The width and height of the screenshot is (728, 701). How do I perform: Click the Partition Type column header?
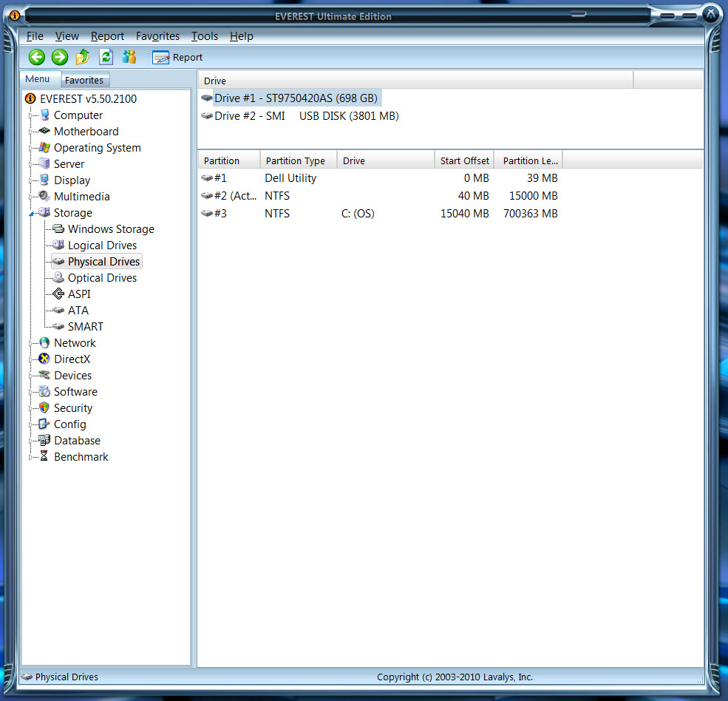coord(299,160)
